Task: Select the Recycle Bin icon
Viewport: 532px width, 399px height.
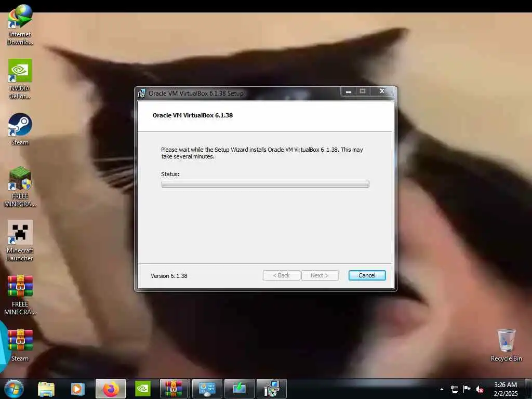Action: tap(506, 345)
